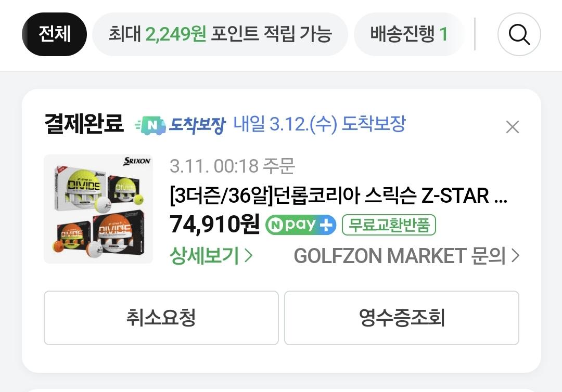
Task: Select the 배송진행 1 filter tab
Action: pyautogui.click(x=408, y=34)
